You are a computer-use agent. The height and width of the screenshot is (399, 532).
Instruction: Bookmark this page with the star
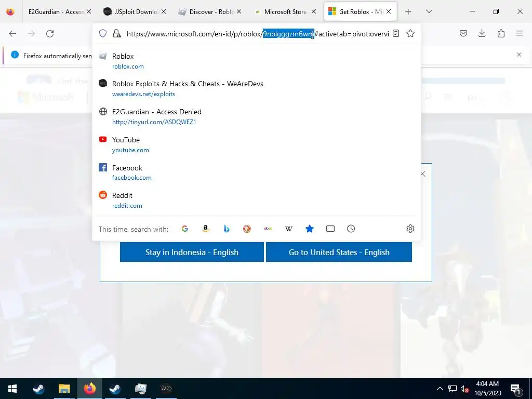[x=410, y=33]
